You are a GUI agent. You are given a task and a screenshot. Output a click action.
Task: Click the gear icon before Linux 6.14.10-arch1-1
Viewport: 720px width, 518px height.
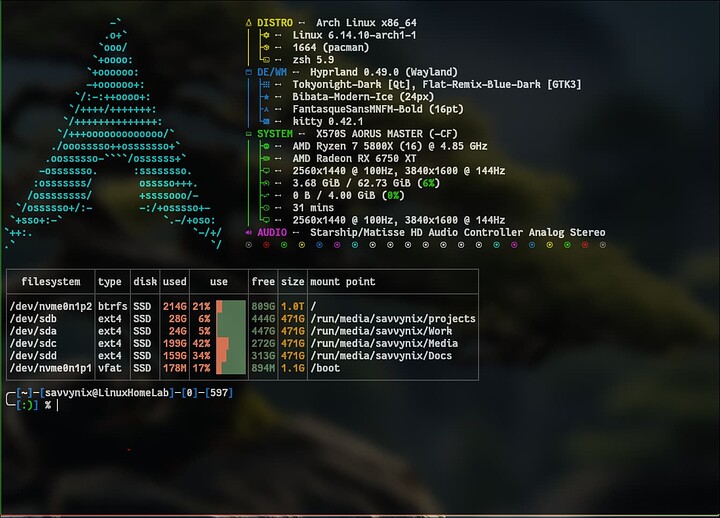point(266,35)
